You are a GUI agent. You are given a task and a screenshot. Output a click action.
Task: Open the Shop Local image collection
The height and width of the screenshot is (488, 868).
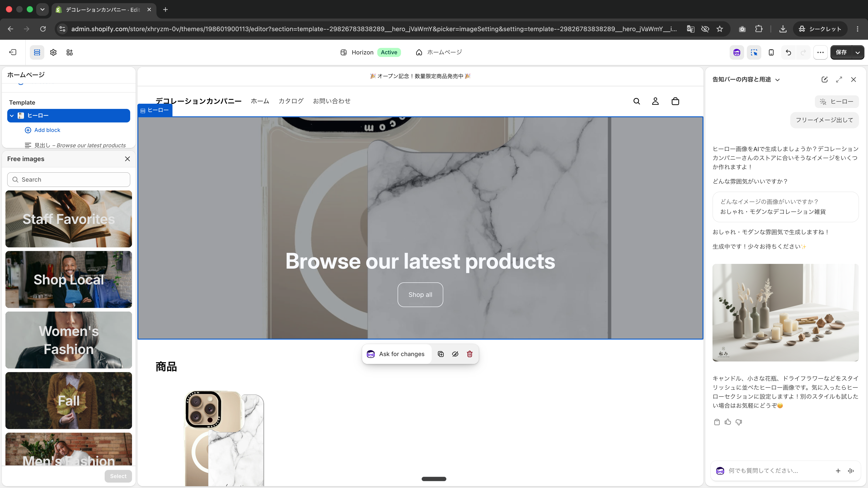pyautogui.click(x=68, y=279)
